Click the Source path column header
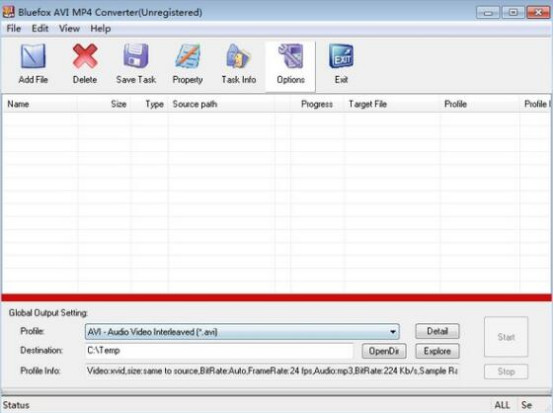Screen dimensions: 554x413 point(221,104)
